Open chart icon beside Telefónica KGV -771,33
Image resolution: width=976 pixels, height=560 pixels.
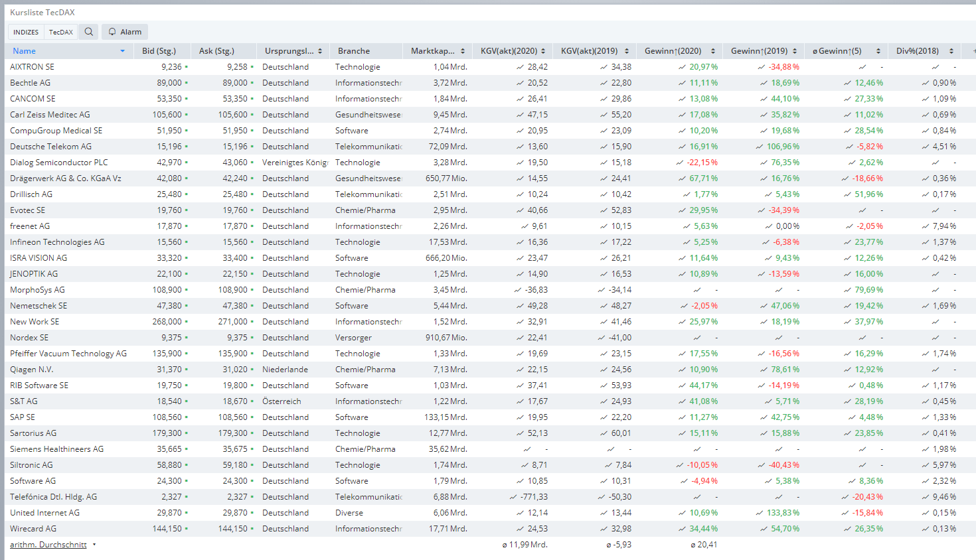pyautogui.click(x=513, y=497)
